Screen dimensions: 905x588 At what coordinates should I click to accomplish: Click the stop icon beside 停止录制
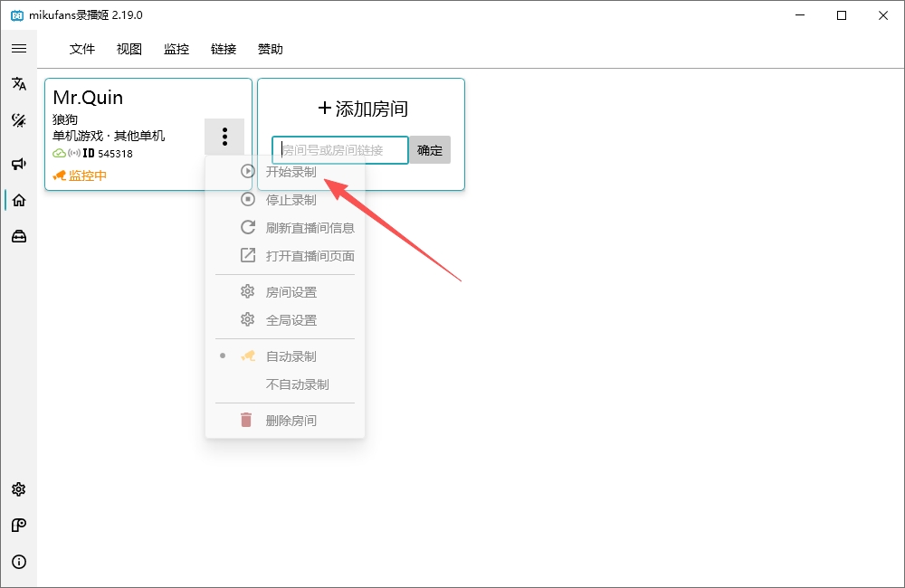248,199
